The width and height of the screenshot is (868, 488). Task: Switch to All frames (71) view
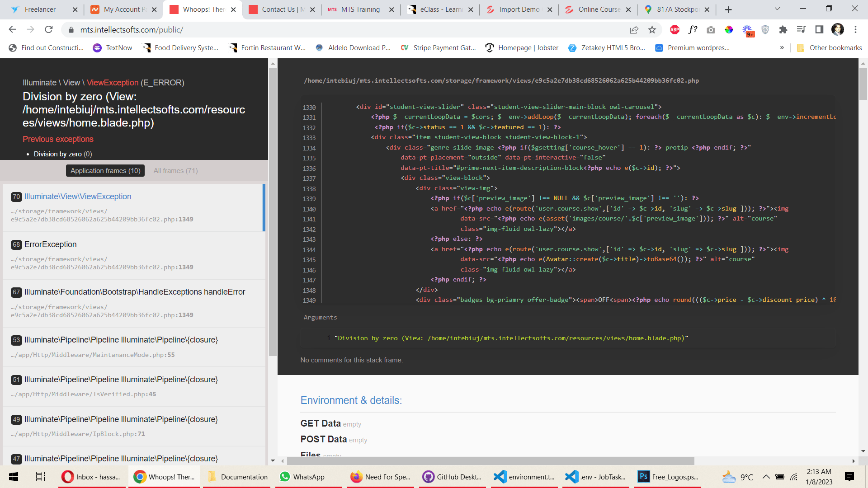click(175, 171)
